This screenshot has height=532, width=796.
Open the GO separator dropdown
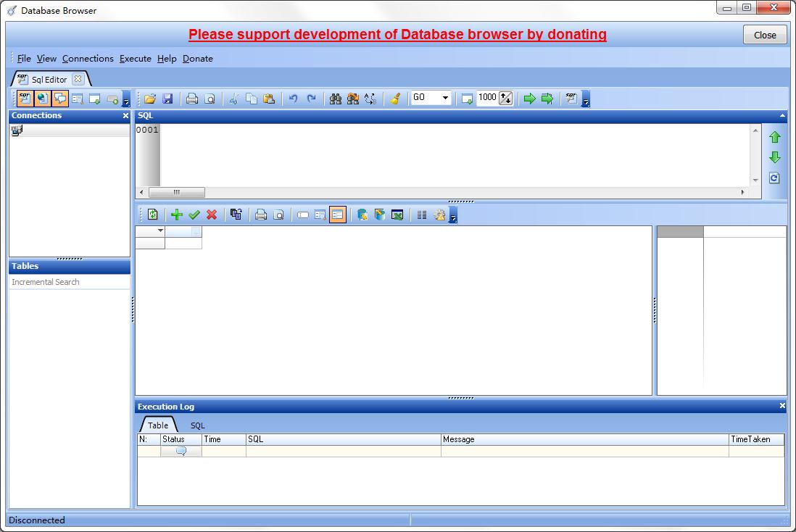click(445, 97)
